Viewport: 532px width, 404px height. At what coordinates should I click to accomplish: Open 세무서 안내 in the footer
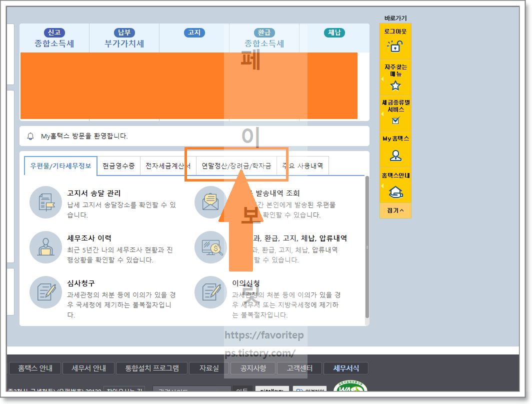88,368
